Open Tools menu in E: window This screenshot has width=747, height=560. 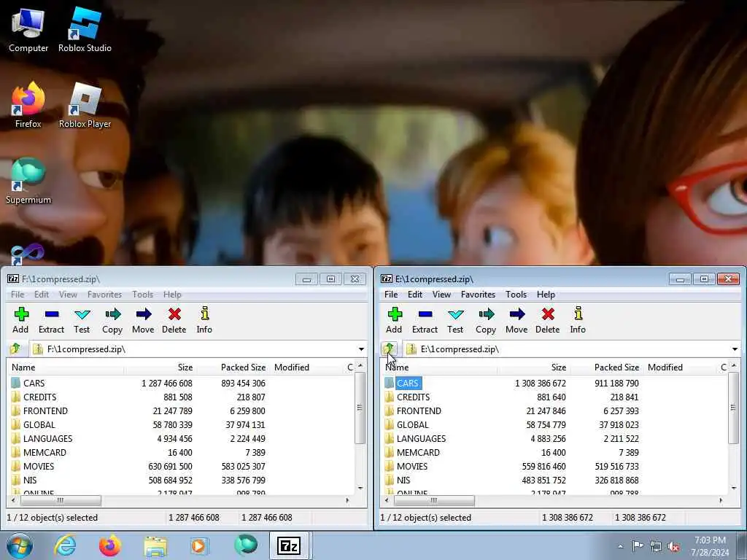(x=516, y=295)
